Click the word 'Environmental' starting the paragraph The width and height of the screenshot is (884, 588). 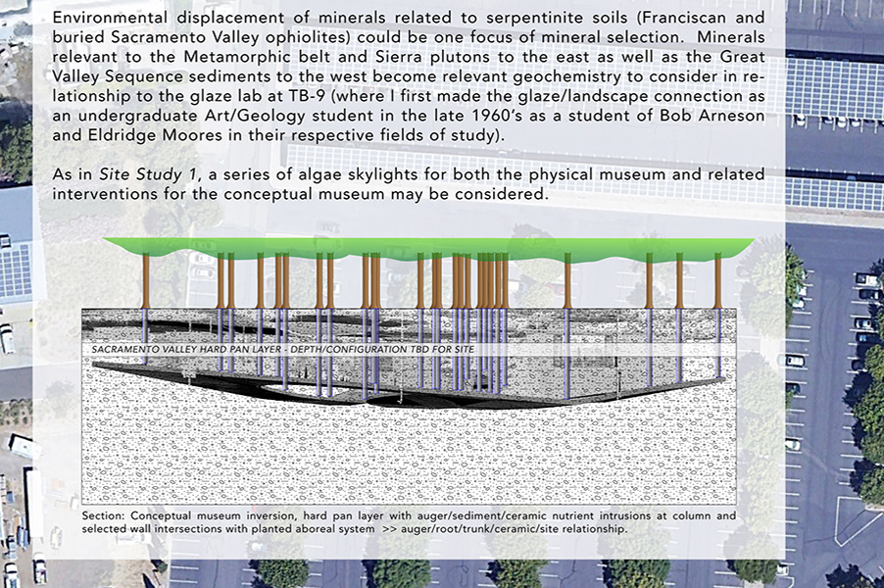(110, 18)
